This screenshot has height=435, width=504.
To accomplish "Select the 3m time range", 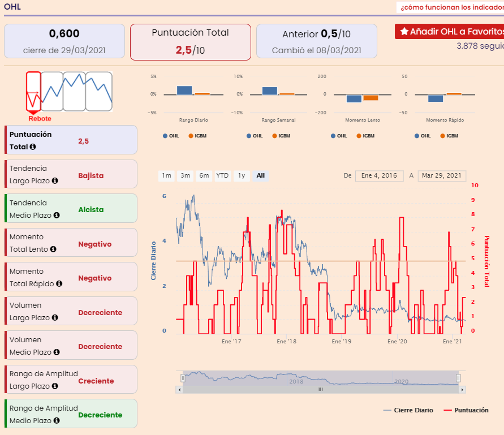I will 185,175.
